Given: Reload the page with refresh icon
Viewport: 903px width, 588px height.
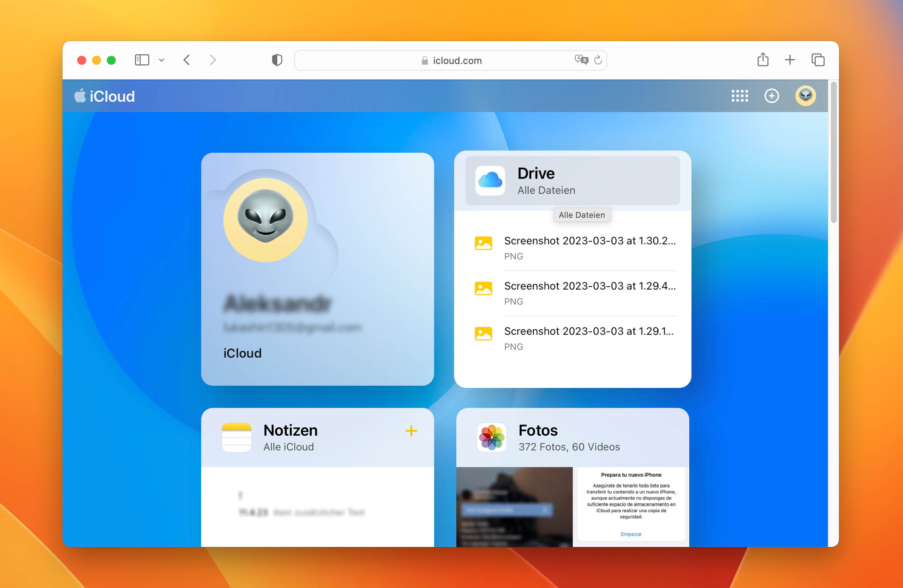Looking at the screenshot, I should (x=598, y=60).
